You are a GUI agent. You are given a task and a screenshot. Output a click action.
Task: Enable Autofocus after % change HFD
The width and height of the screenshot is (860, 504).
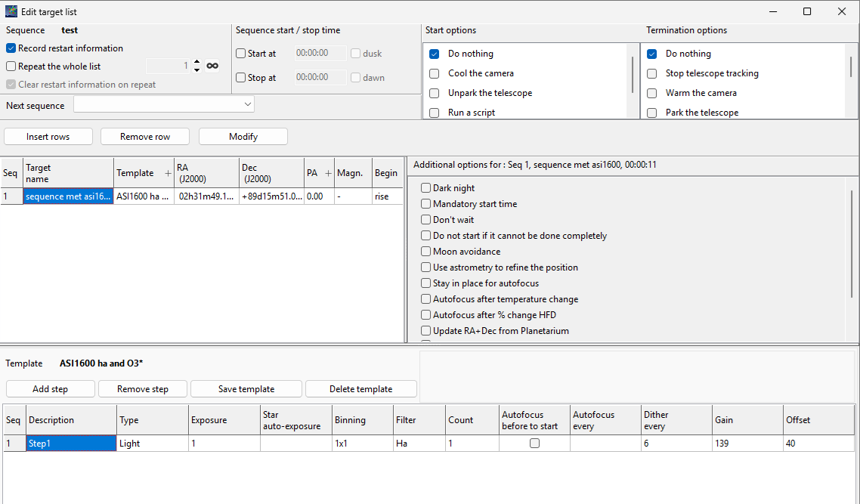[425, 315]
